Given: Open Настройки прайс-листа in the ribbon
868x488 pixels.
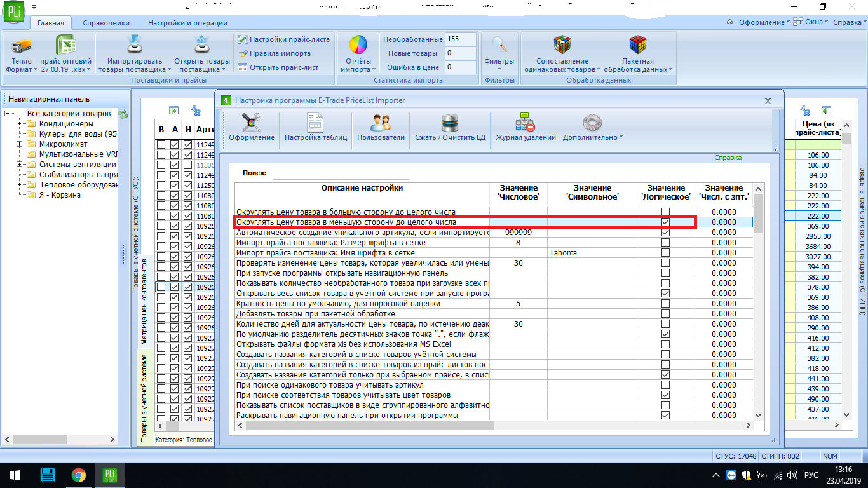Looking at the screenshot, I should tap(283, 39).
